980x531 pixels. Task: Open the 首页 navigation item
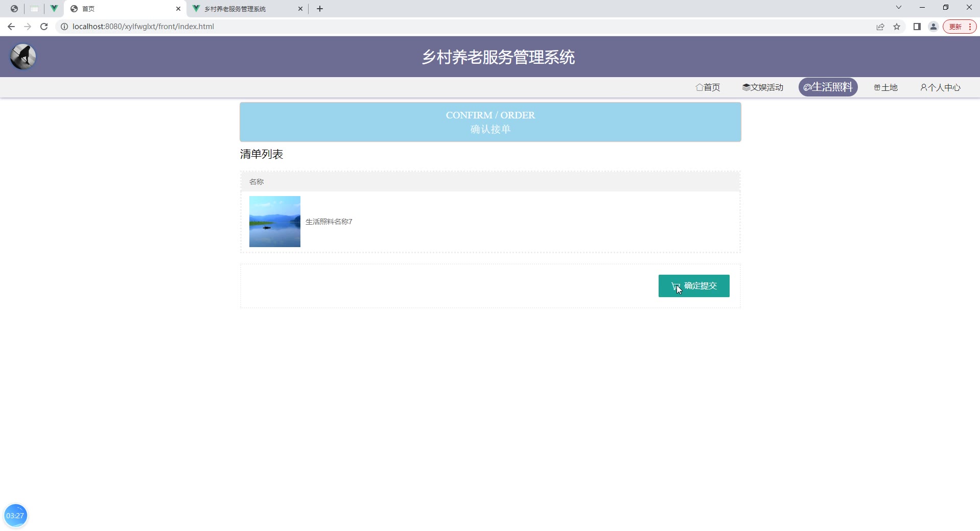point(708,87)
